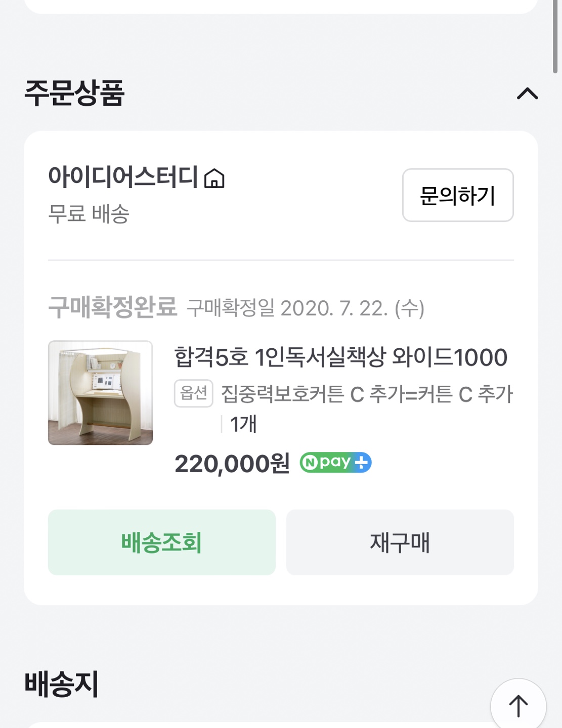This screenshot has width=562, height=728.
Task: Tap the Npay plus badge
Action: pyautogui.click(x=335, y=463)
